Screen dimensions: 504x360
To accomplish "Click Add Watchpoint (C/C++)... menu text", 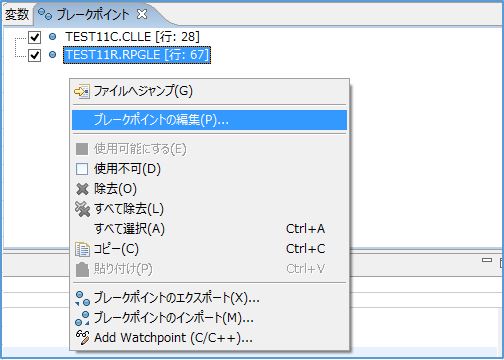I will [173, 338].
